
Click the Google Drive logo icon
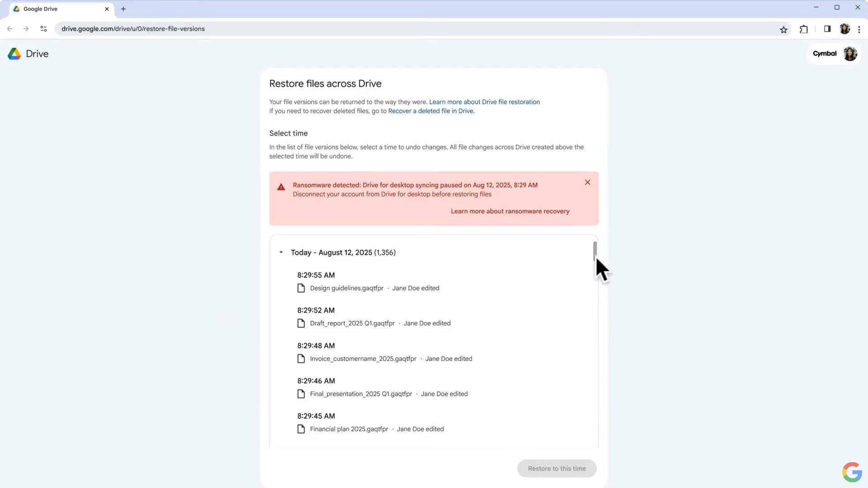click(14, 54)
